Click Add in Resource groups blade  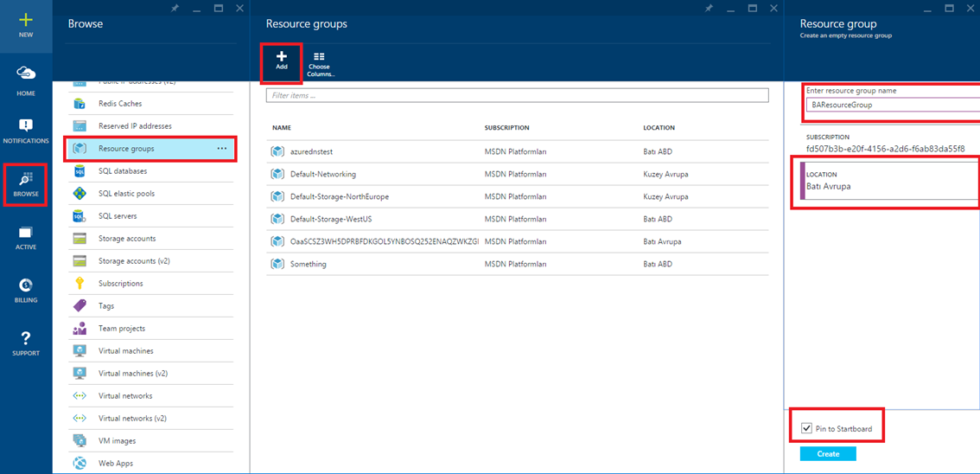coord(282,64)
